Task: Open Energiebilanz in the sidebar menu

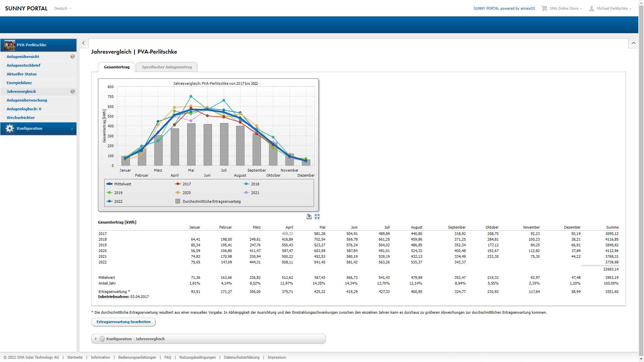Action: click(x=19, y=83)
